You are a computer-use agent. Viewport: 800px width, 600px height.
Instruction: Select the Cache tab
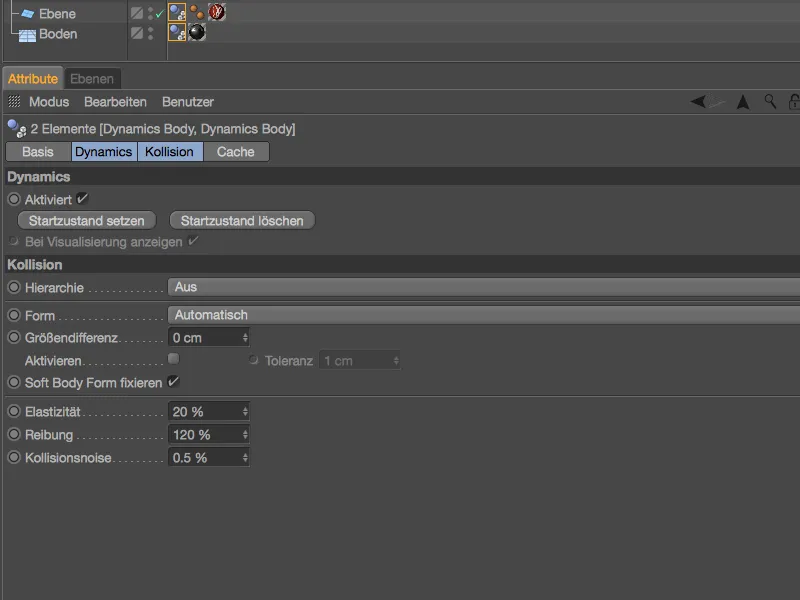click(x=236, y=152)
